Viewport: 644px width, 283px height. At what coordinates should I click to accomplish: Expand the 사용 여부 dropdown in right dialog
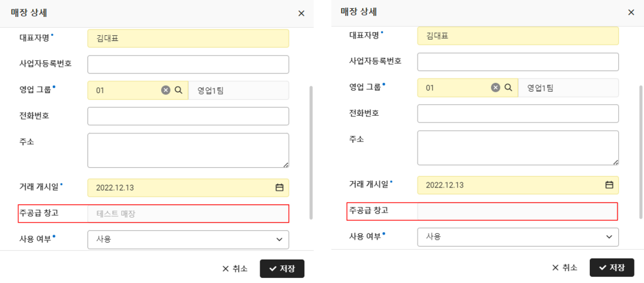(x=609, y=236)
